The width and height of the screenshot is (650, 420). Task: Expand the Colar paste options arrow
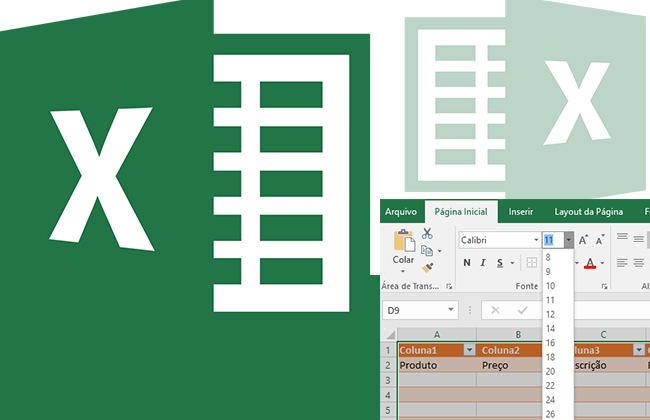403,272
